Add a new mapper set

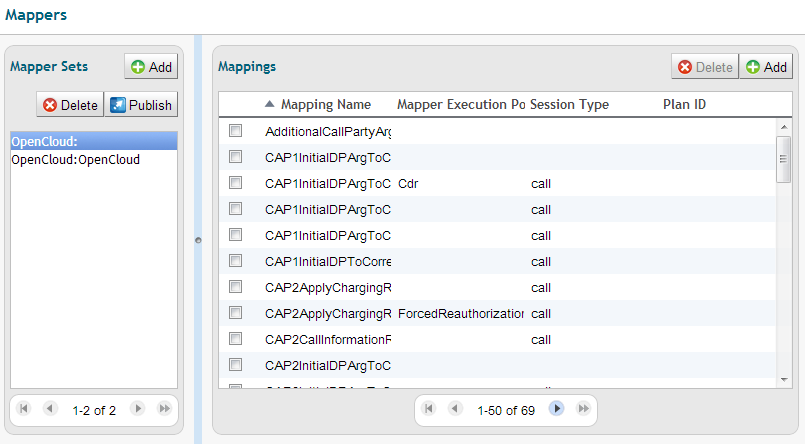coord(151,67)
